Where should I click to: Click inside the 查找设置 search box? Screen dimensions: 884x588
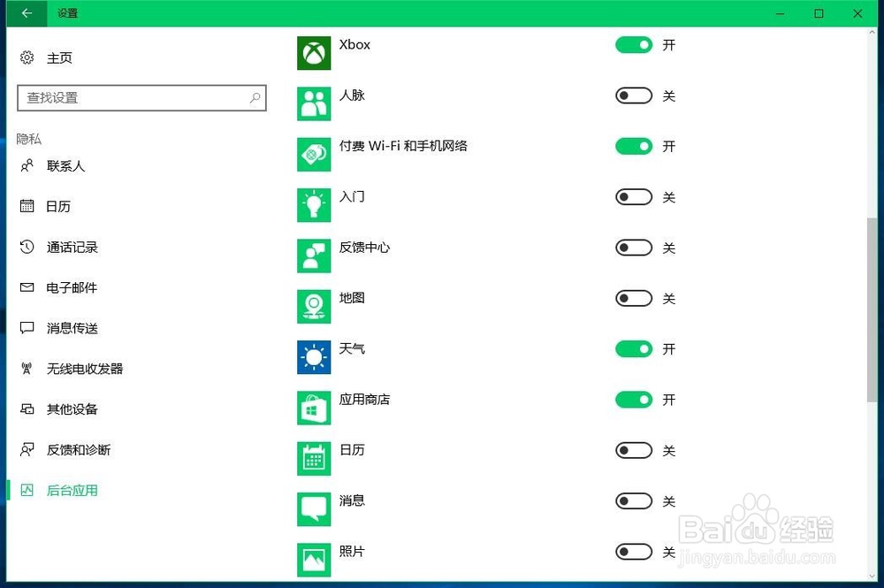pyautogui.click(x=141, y=97)
